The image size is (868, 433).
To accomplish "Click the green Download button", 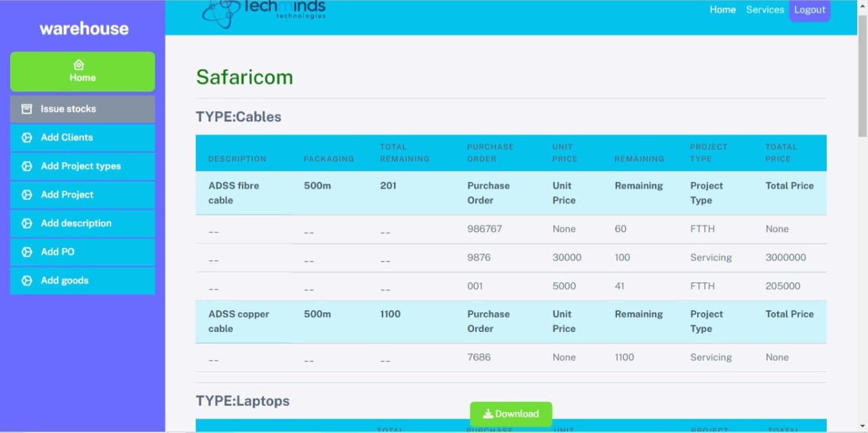I will (x=511, y=414).
